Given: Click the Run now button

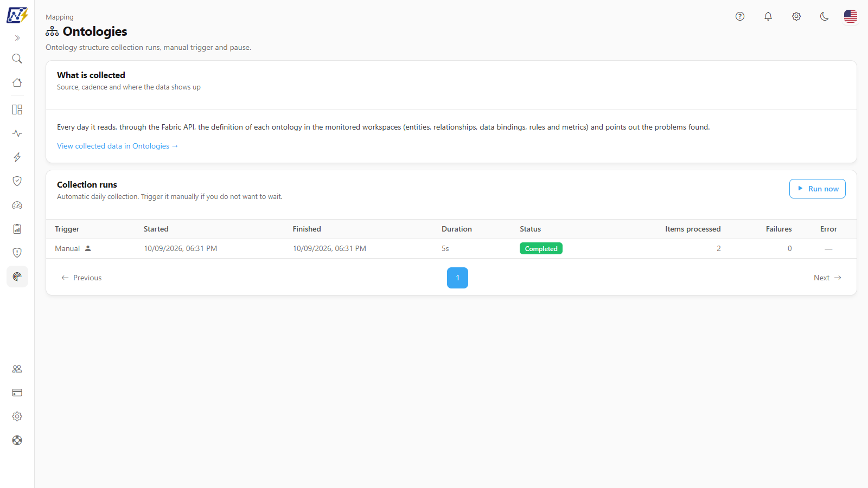Looking at the screenshot, I should (818, 189).
